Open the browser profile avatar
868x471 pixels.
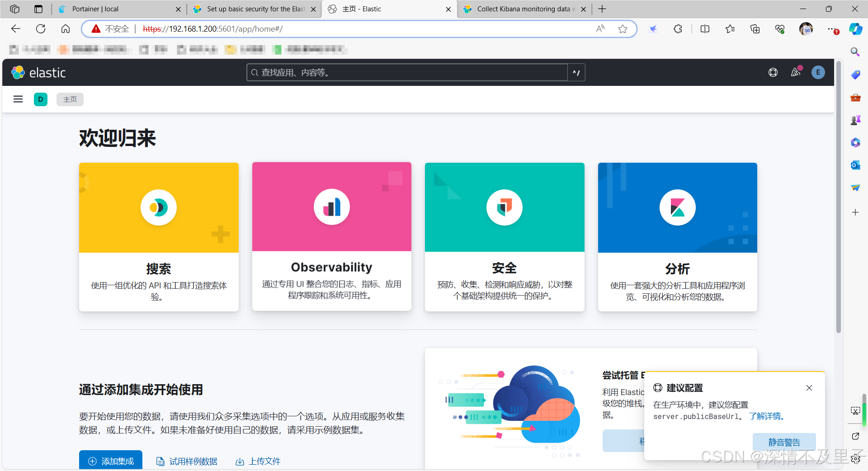point(806,29)
